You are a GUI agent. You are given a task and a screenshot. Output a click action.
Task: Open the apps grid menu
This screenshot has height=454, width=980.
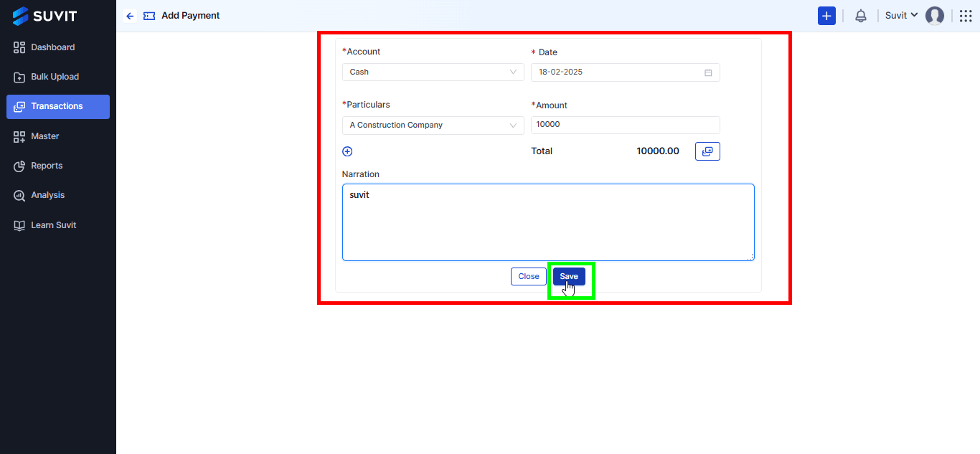tap(966, 16)
